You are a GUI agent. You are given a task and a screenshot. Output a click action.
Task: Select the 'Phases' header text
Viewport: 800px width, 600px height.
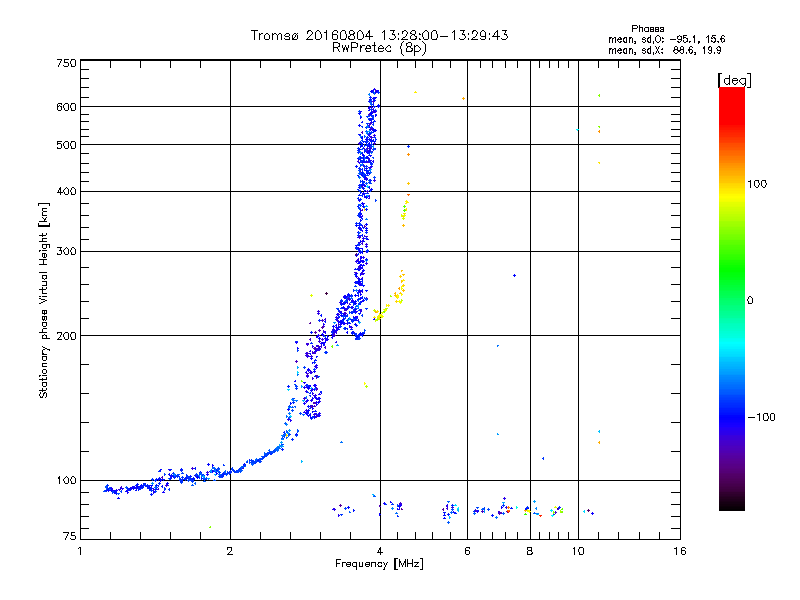[x=647, y=29]
